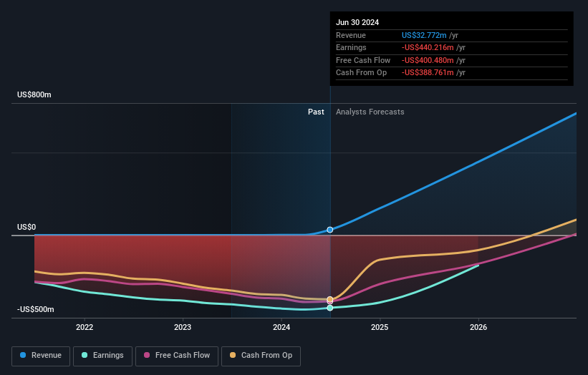Click the 2024 x-axis label
The height and width of the screenshot is (375, 588).
(281, 328)
